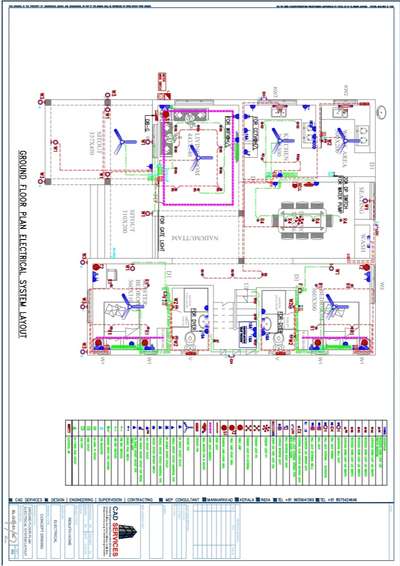
Task: Click the dining table with chairs
Action: (x=302, y=220)
